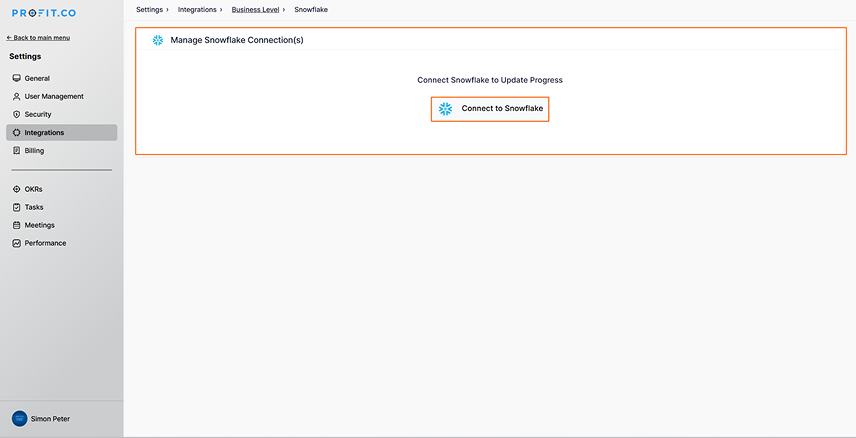Click the Billing receipt icon

(x=16, y=150)
